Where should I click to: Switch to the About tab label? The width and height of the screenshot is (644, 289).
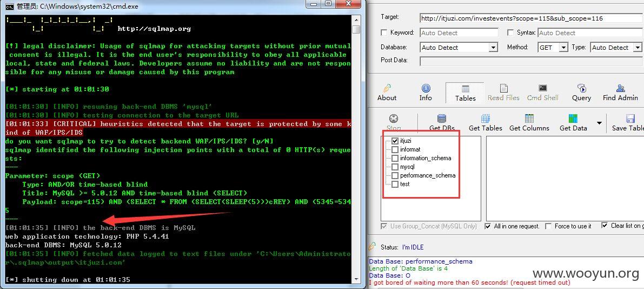pos(387,98)
